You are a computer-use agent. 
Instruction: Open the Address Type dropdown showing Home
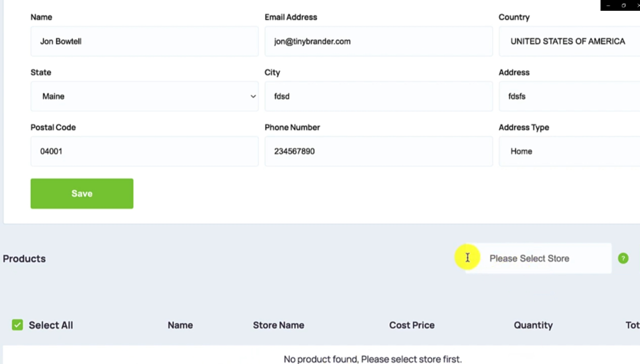click(569, 151)
